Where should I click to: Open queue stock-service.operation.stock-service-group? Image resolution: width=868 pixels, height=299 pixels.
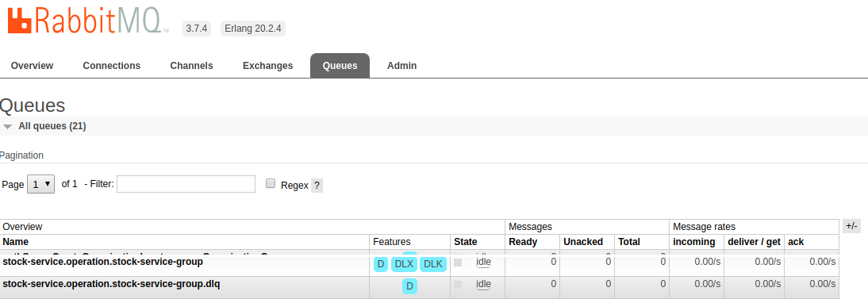click(103, 262)
